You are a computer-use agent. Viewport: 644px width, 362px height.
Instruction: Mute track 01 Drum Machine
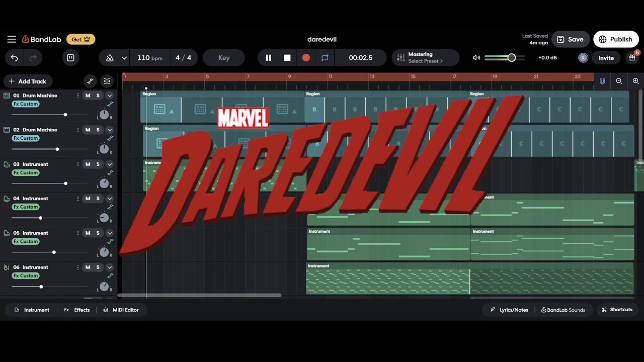pyautogui.click(x=88, y=96)
